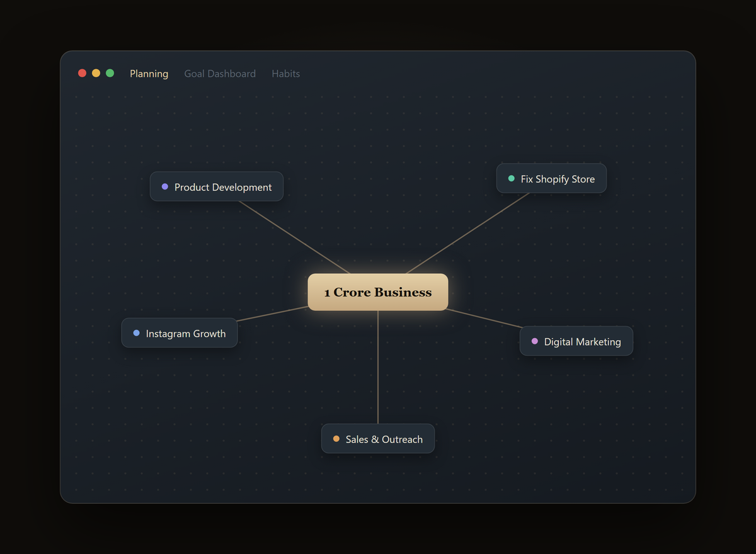
Task: Select the 1 Crore Business central node
Action: (378, 292)
